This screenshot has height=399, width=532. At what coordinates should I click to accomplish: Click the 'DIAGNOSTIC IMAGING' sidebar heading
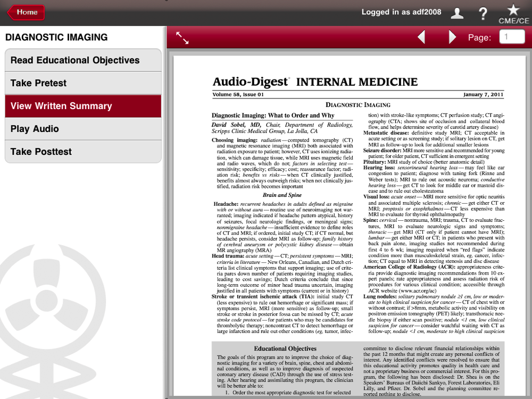[x=56, y=37]
